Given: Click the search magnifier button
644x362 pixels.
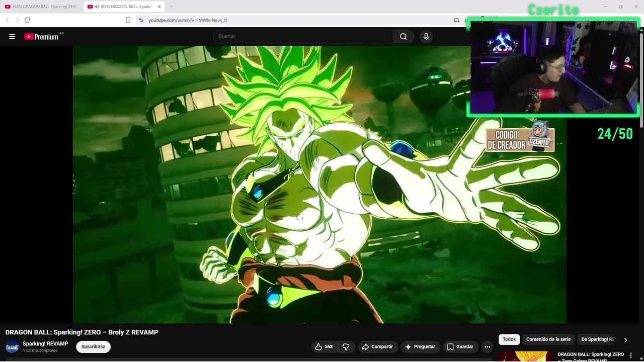Looking at the screenshot, I should [404, 36].
